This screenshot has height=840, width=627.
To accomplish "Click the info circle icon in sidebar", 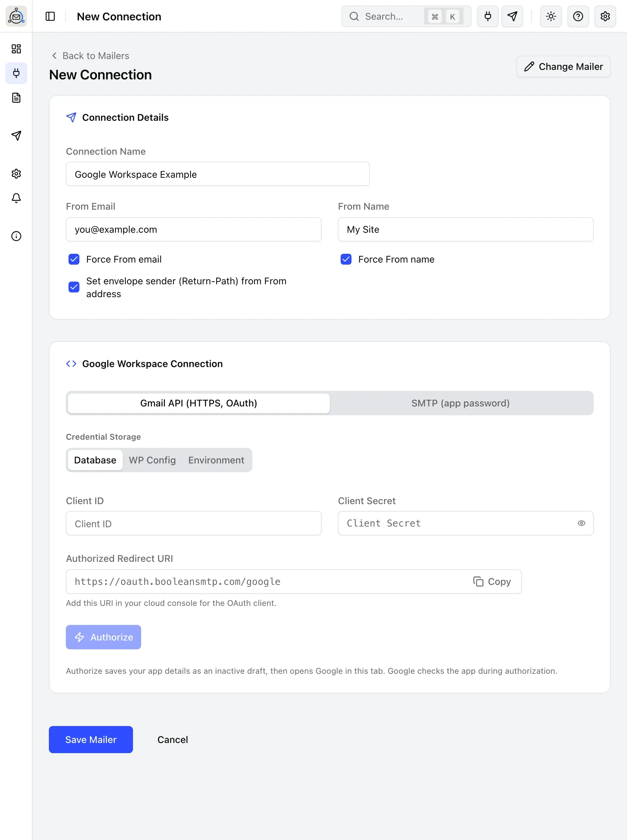I will [16, 236].
